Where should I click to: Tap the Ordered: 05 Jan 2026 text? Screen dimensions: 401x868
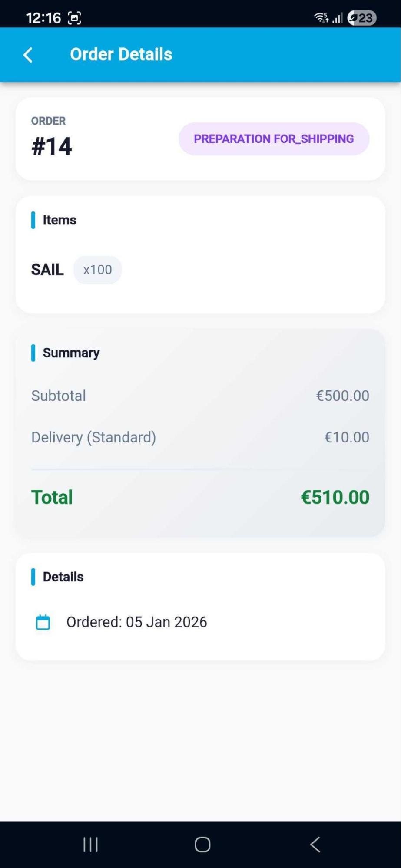[137, 622]
